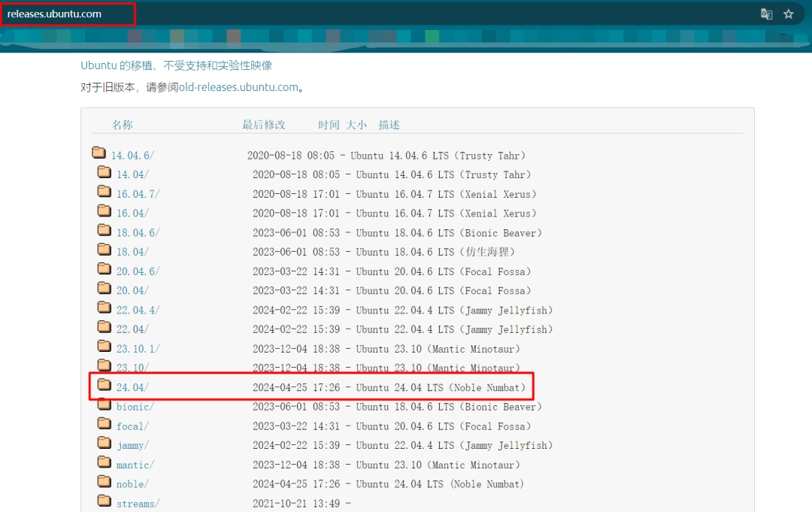Click the folder icon for 16.04.7/
Viewport: 812px width, 512px height.
pyautogui.click(x=104, y=191)
